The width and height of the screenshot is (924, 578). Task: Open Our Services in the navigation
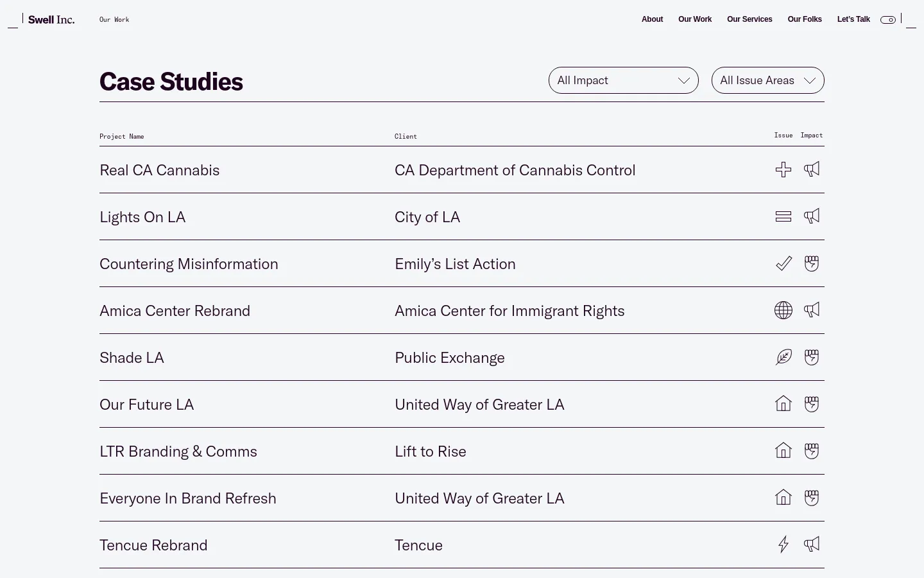(749, 19)
